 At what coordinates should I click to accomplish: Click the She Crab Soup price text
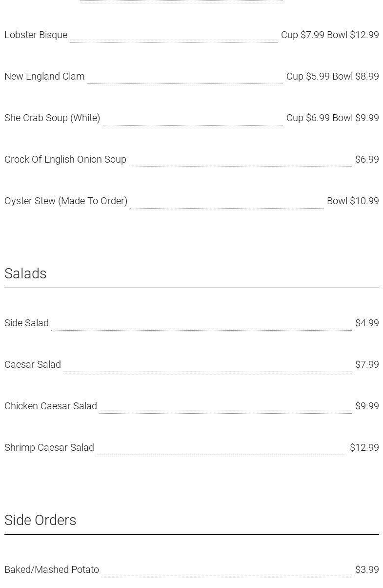tap(332, 118)
